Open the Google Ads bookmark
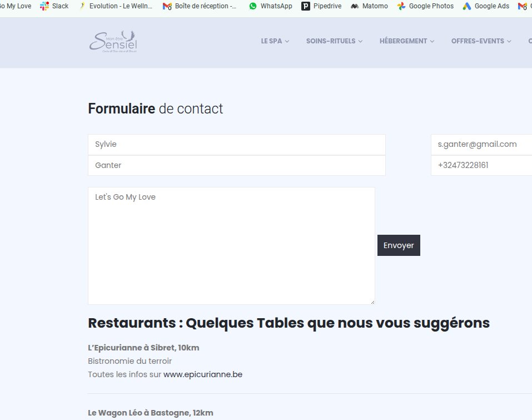 [x=486, y=6]
